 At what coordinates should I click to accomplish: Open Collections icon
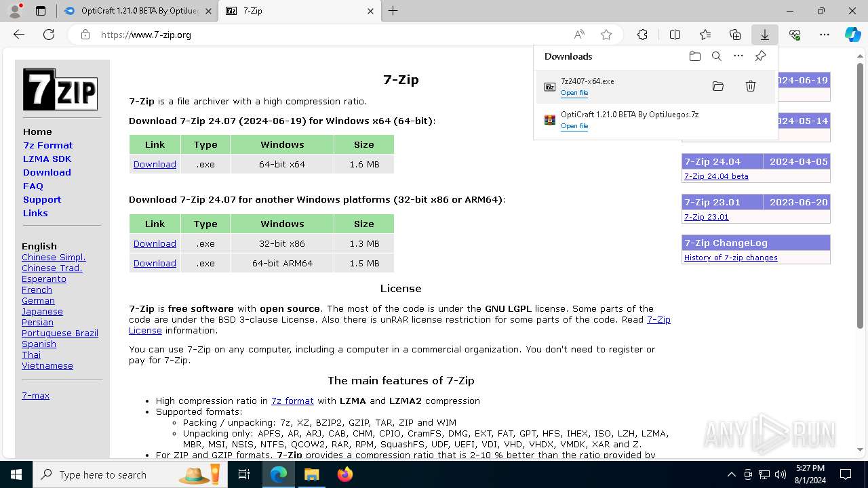click(x=735, y=35)
